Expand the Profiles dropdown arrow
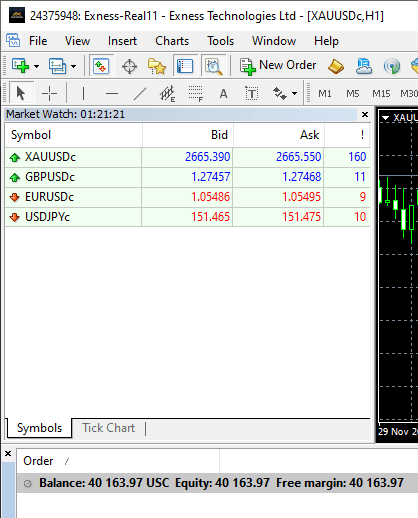This screenshot has width=418, height=518. click(74, 66)
